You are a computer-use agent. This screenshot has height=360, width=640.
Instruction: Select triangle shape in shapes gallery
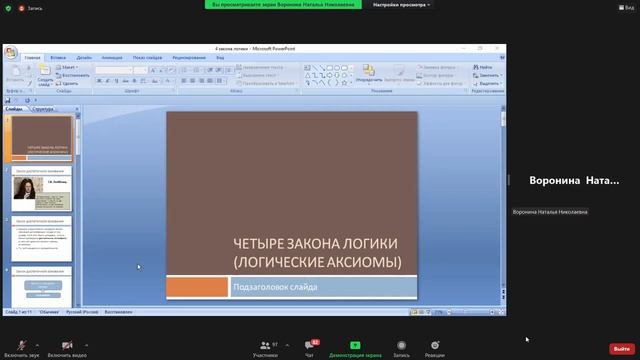(x=308, y=75)
